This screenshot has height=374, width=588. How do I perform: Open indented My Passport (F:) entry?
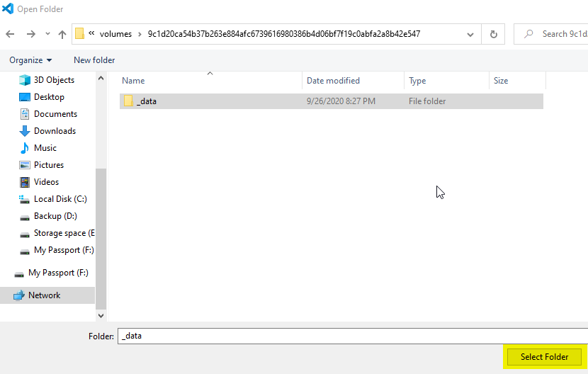[x=64, y=250]
